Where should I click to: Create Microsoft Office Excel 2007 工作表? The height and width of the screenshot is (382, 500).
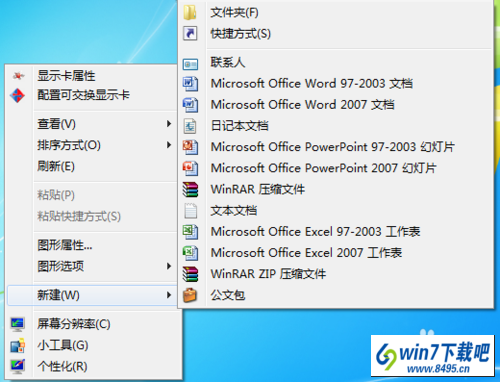(x=306, y=253)
